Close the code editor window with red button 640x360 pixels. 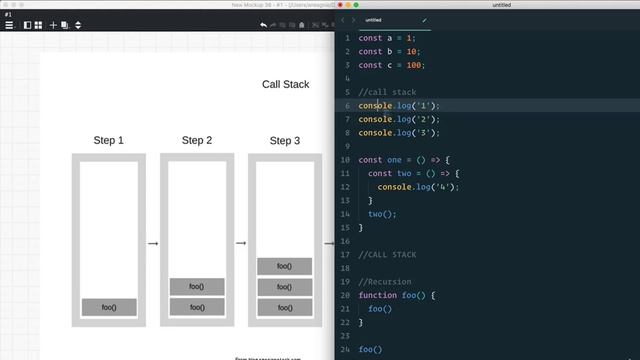pyautogui.click(x=340, y=5)
